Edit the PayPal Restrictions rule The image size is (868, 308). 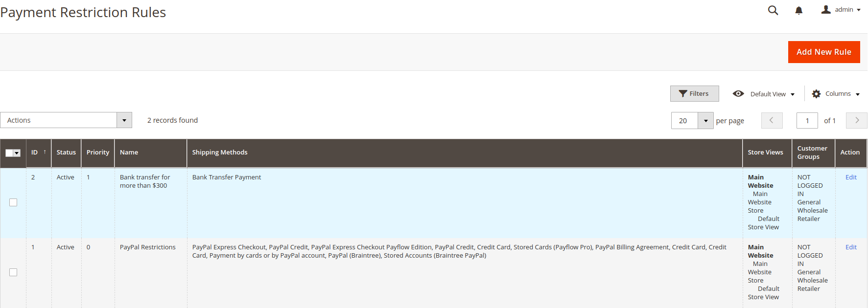tap(851, 247)
